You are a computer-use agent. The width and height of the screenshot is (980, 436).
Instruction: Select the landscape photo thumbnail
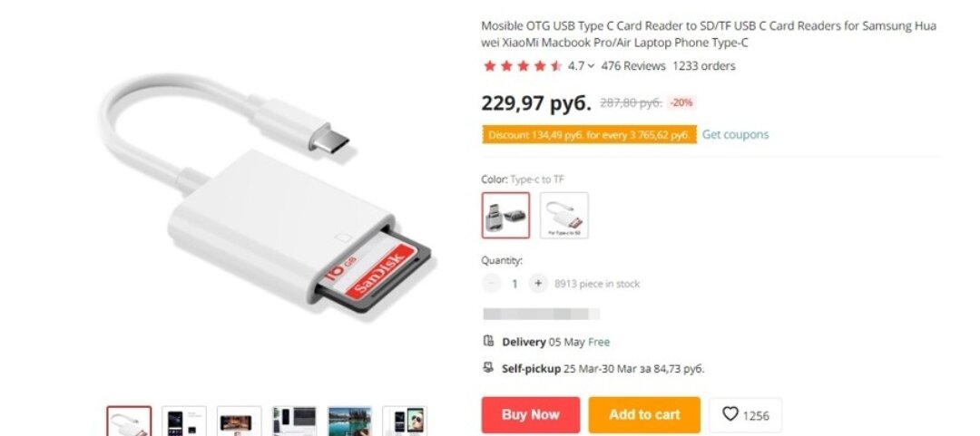pos(349,421)
